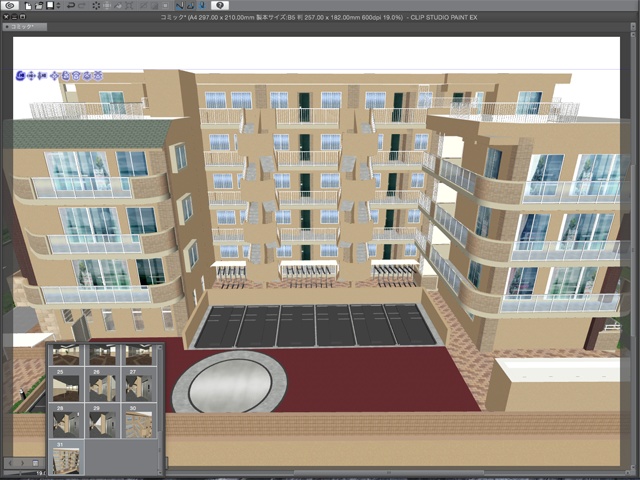Click the next arrow in object launcher
Image resolution: width=640 pixels, height=480 pixels.
[x=22, y=463]
